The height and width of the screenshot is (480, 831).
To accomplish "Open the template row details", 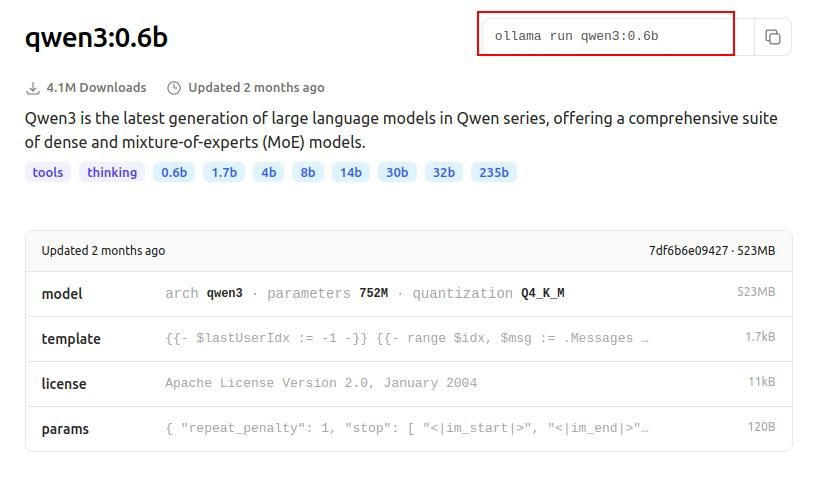I will tap(409, 339).
